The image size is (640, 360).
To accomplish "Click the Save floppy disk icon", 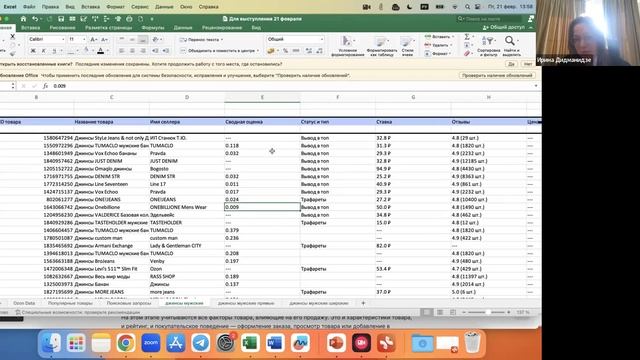I will (61, 19).
